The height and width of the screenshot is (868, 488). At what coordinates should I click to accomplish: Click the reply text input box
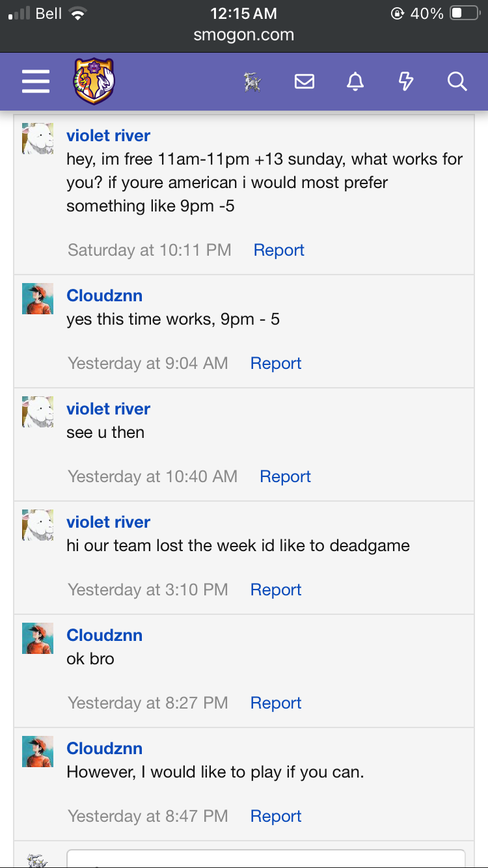265,859
